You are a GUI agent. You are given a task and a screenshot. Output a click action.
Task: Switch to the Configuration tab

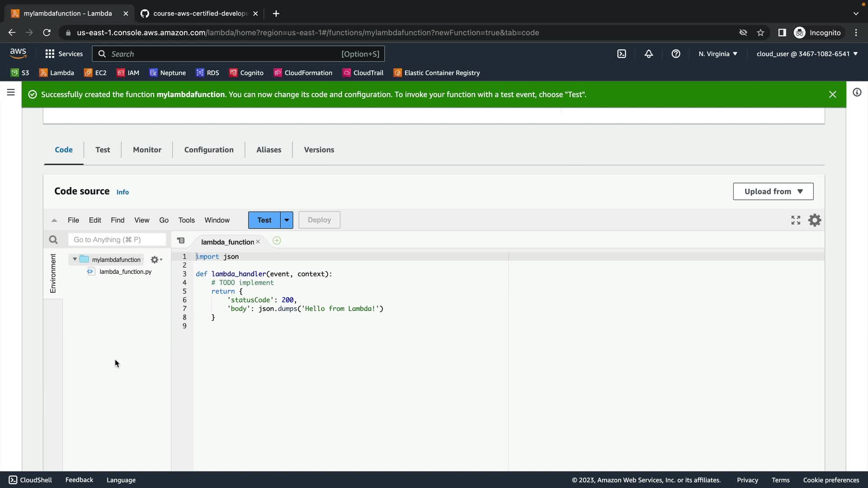pos(209,150)
